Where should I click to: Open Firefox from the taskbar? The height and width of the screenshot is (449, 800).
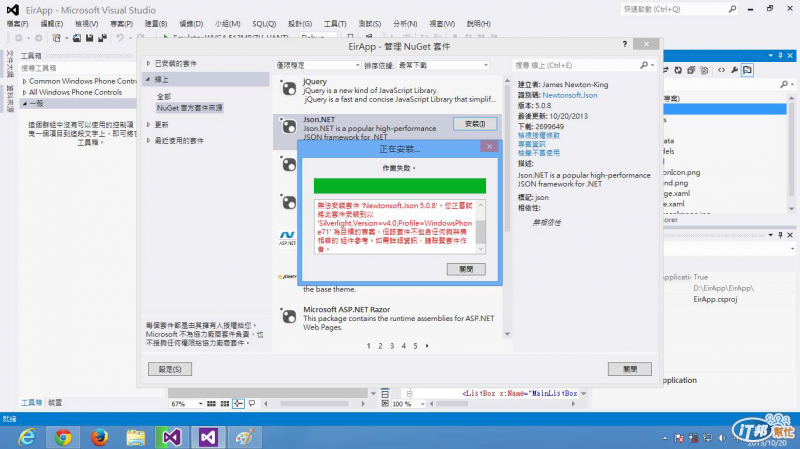(x=99, y=437)
